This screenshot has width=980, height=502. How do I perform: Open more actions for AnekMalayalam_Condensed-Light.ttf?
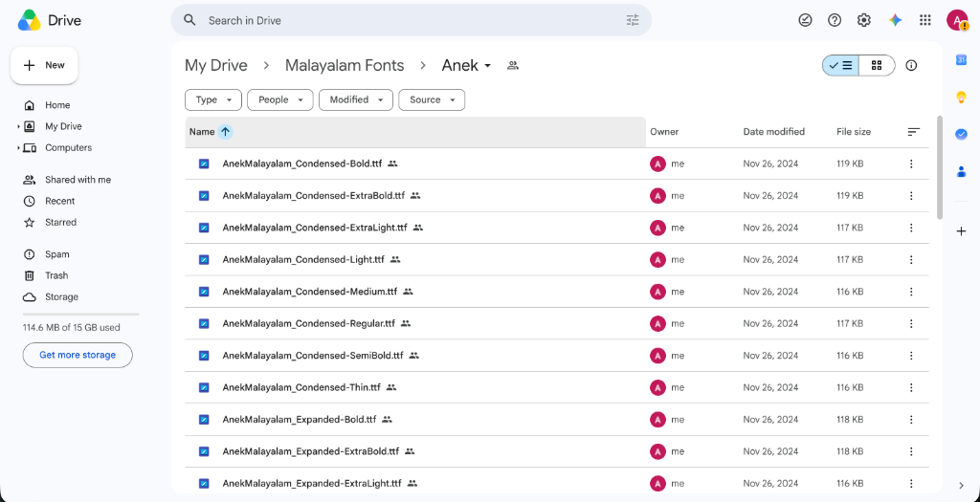[x=911, y=259]
